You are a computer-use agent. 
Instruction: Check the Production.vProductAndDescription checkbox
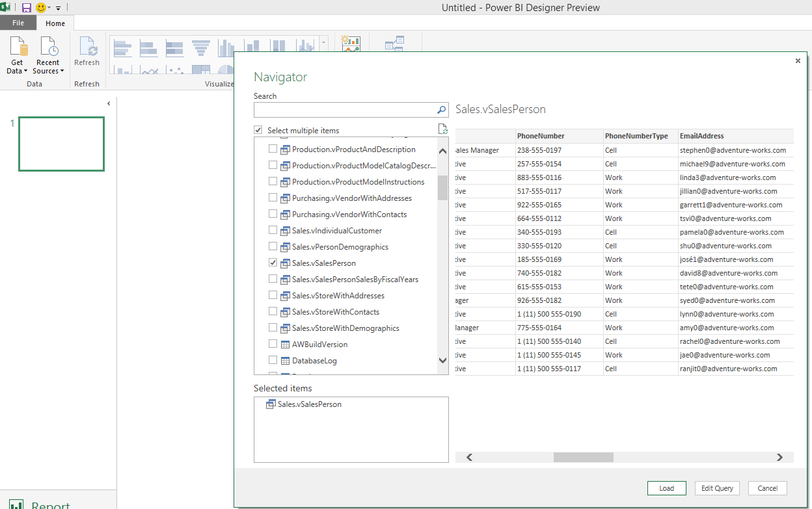273,150
